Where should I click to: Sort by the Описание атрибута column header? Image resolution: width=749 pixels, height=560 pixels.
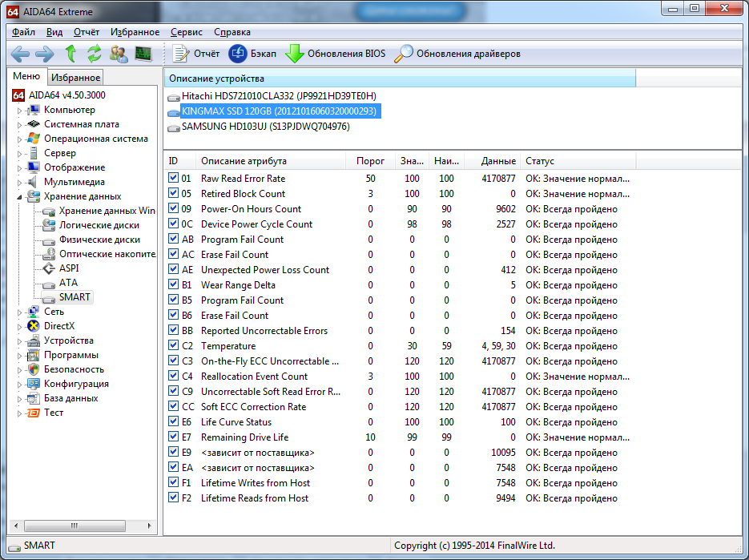coord(271,161)
